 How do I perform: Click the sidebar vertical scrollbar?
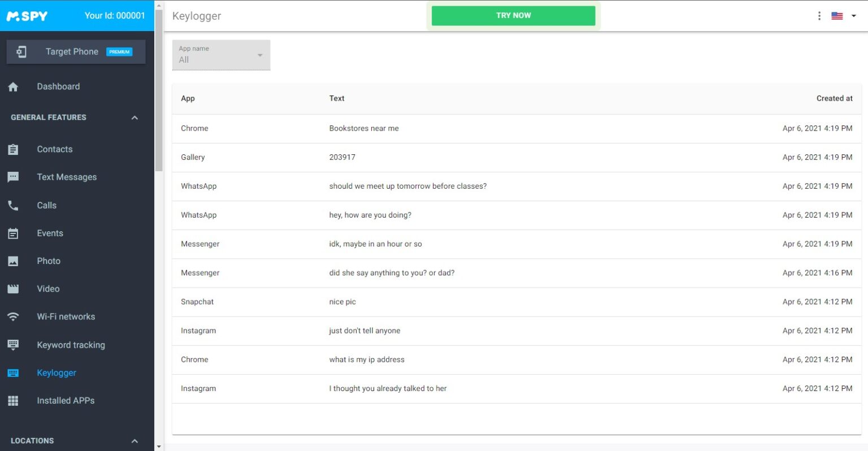coord(159,90)
